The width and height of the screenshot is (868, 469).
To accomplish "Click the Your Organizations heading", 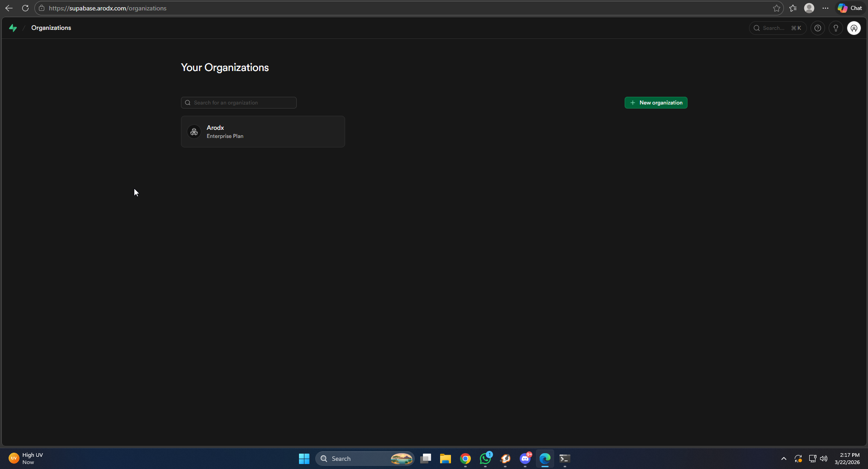I will (225, 67).
